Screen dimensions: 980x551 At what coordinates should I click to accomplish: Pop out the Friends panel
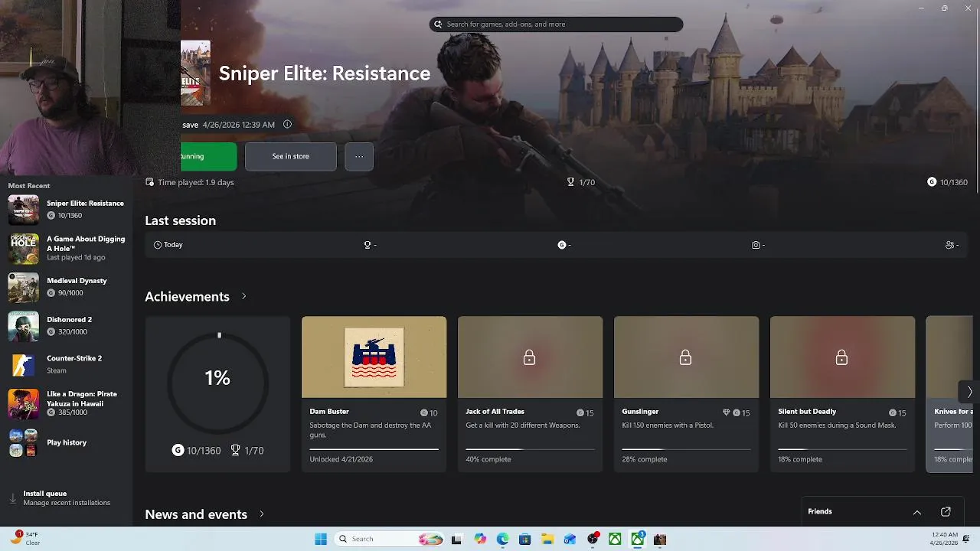tap(946, 512)
